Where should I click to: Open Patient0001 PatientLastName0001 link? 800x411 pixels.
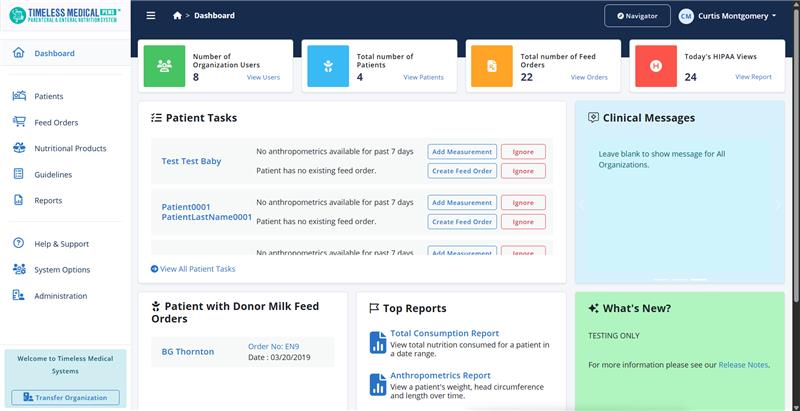[207, 212]
